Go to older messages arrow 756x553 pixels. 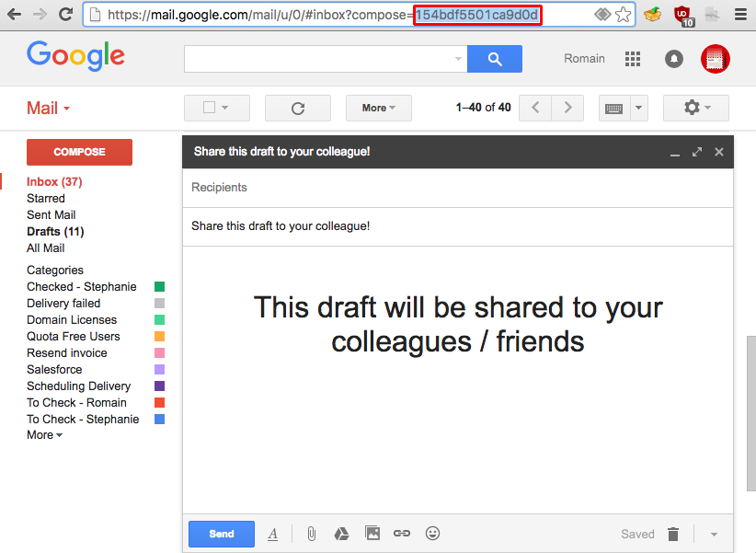tap(568, 107)
